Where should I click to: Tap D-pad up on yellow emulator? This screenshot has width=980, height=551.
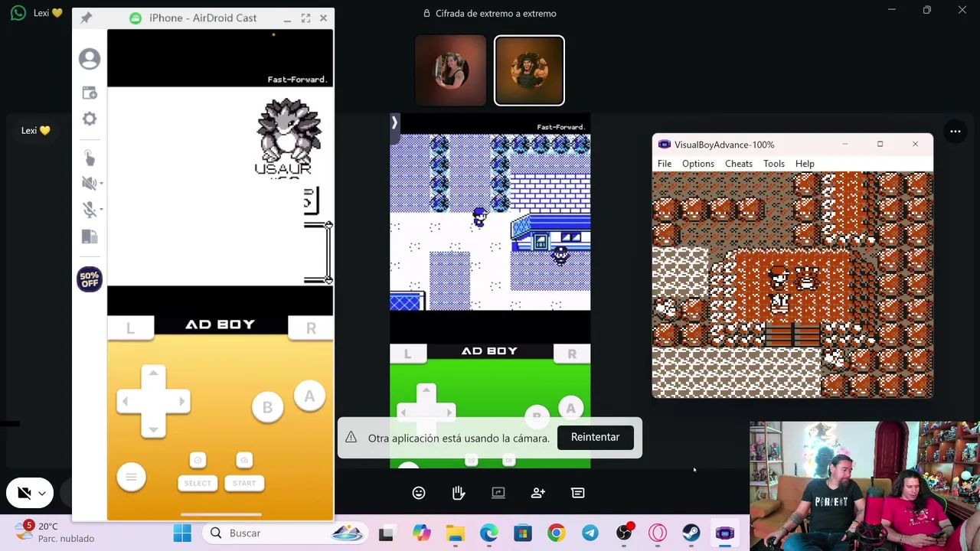[x=153, y=374]
